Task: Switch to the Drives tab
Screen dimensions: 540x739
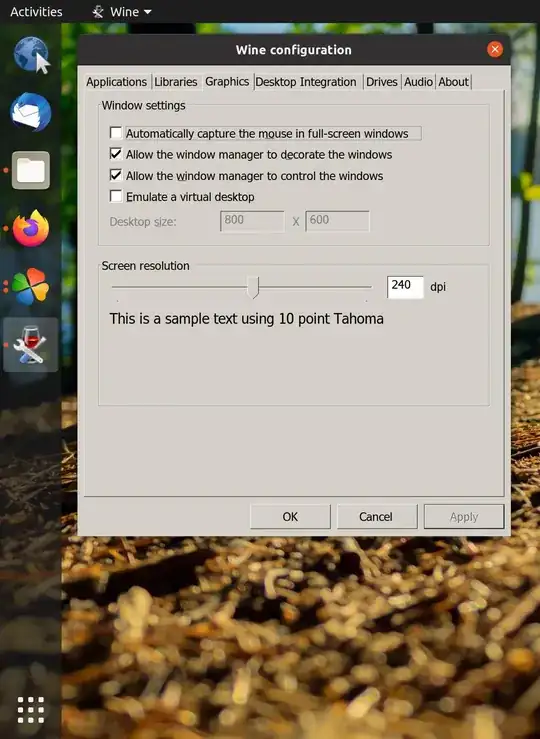Action: pyautogui.click(x=382, y=82)
